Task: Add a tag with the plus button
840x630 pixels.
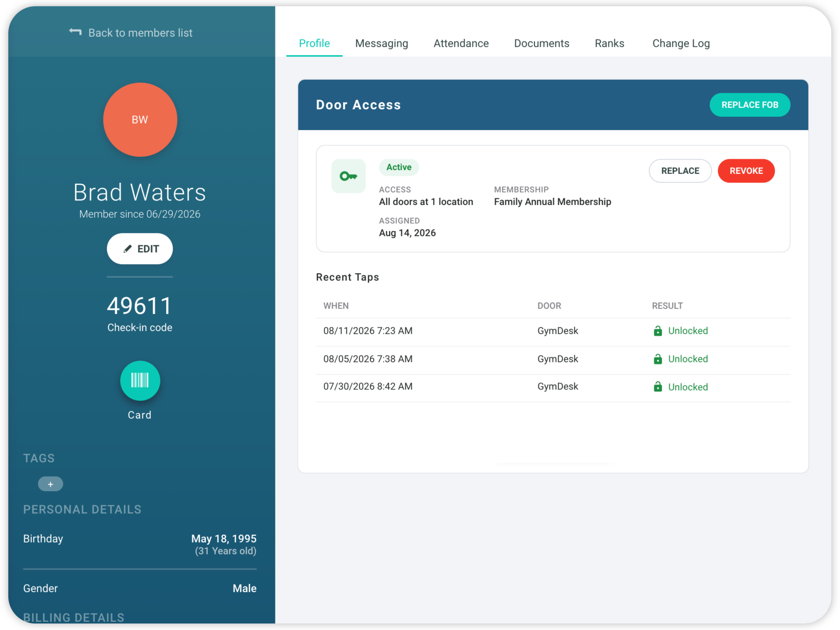Action: [50, 484]
